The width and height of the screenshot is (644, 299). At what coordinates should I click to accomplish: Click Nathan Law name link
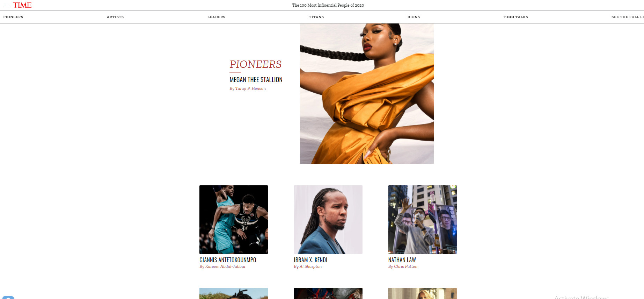pos(402,260)
